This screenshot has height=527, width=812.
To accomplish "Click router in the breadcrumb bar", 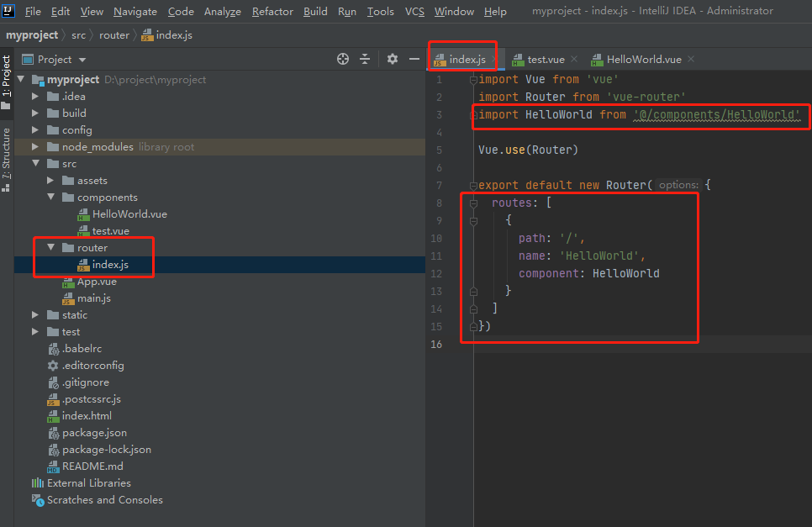I will coord(114,35).
